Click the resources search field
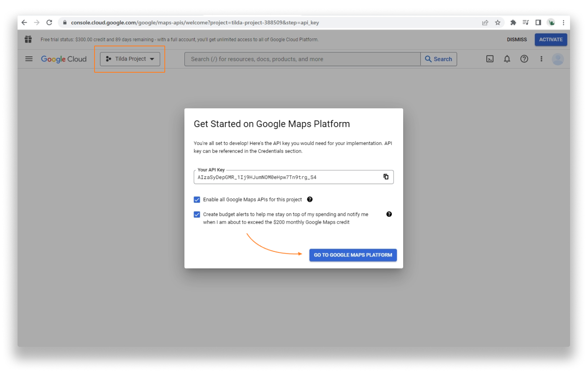The height and width of the screenshot is (379, 588). point(302,59)
